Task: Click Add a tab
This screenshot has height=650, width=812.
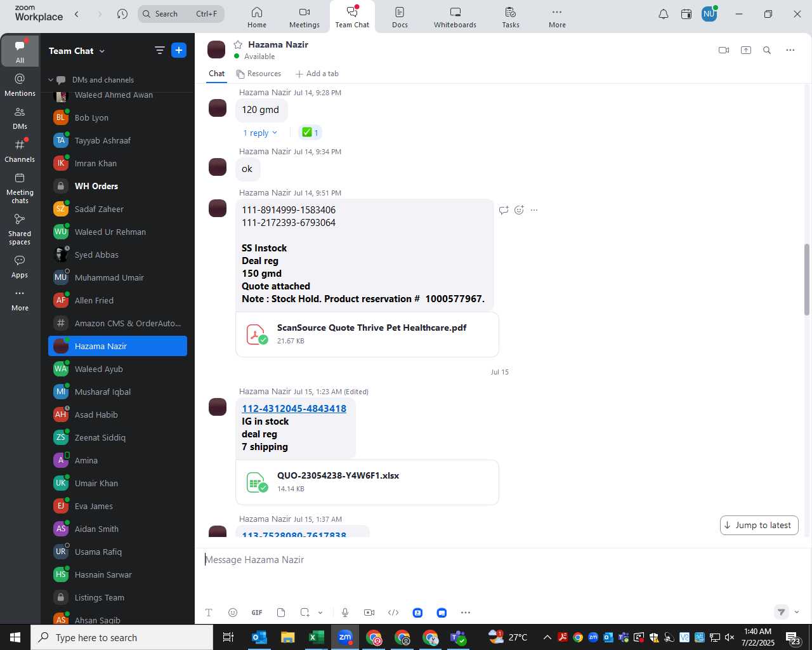Action: [317, 74]
